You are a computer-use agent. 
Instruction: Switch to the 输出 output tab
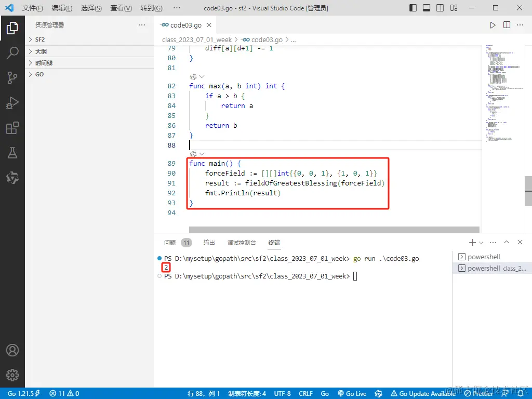click(209, 243)
